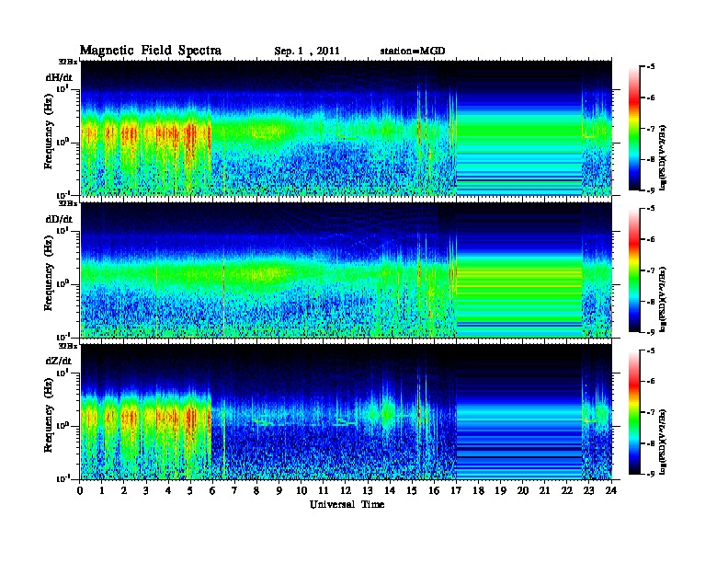Viewport: 728px width, 563px height.
Task: Click the "-7" tick on dH/dt color bar
Action: [651, 129]
